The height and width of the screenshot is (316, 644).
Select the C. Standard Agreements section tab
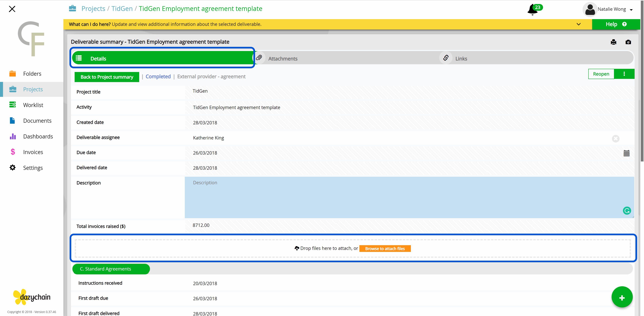pyautogui.click(x=111, y=269)
